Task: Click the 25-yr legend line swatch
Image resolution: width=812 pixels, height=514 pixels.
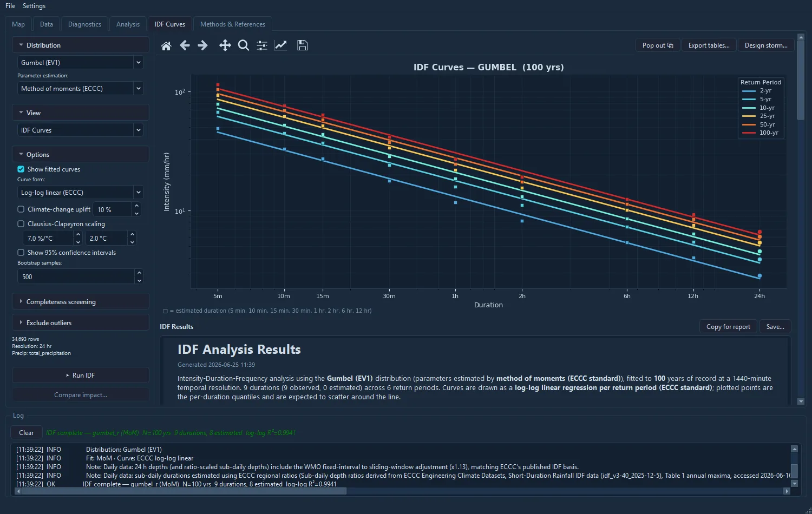Action: click(749, 116)
